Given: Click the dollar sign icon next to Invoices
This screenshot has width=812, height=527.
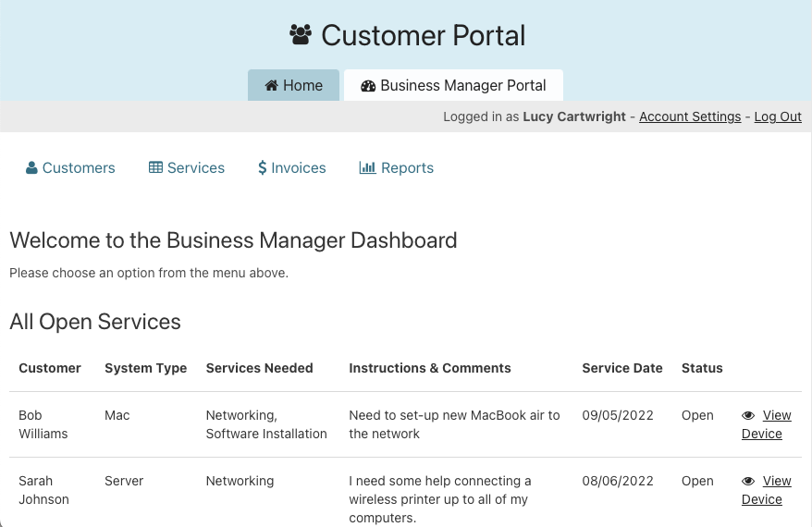Looking at the screenshot, I should (x=263, y=168).
